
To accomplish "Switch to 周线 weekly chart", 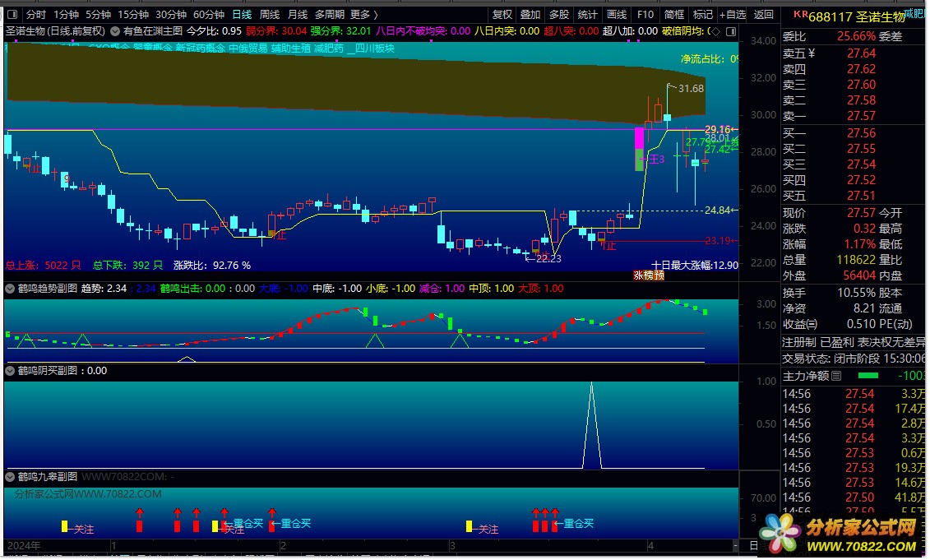I will 269,14.
